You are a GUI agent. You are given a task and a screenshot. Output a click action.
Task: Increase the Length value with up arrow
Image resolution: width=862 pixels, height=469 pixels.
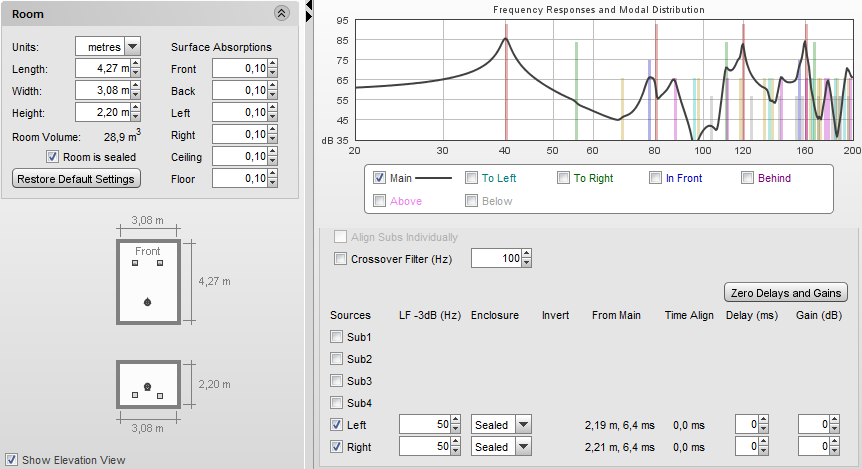(135, 64)
